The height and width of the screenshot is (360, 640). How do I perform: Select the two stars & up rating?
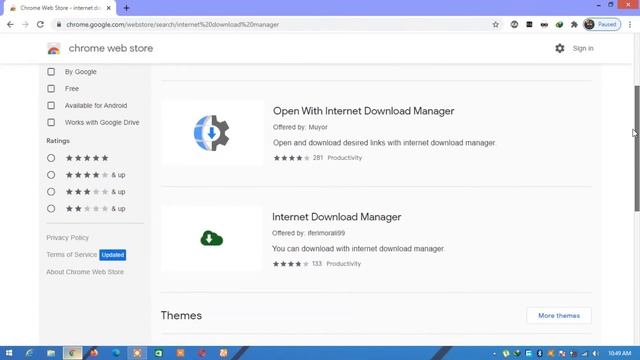pos(51,209)
